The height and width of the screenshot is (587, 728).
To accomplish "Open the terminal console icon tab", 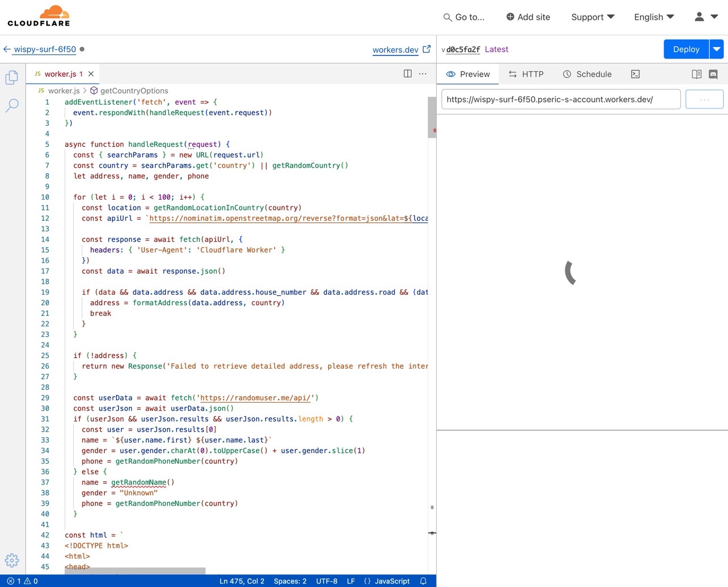I will tap(635, 74).
